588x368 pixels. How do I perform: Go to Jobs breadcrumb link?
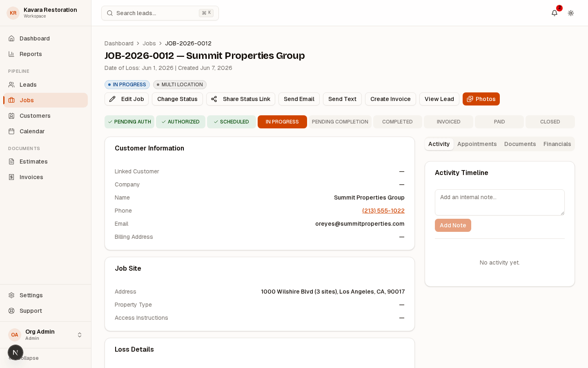tap(149, 43)
